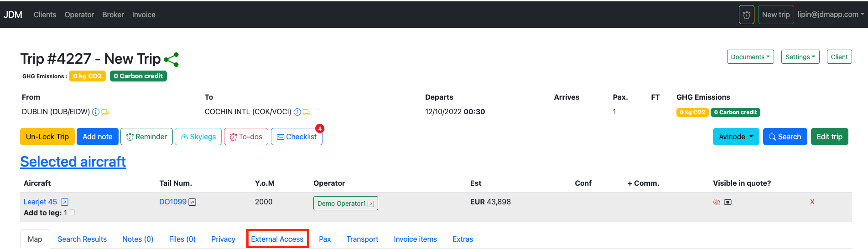Image resolution: width=868 pixels, height=249 pixels.
Task: Expand the Avinode dropdown button
Action: pos(736,137)
